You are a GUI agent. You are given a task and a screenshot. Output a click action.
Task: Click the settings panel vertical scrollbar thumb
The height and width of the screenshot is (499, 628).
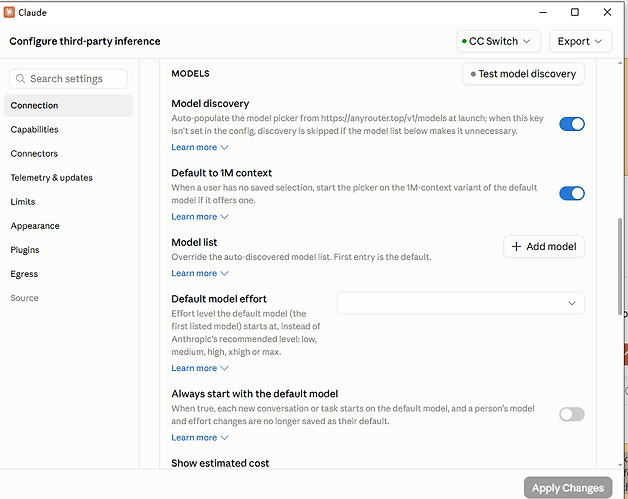[x=620, y=266]
